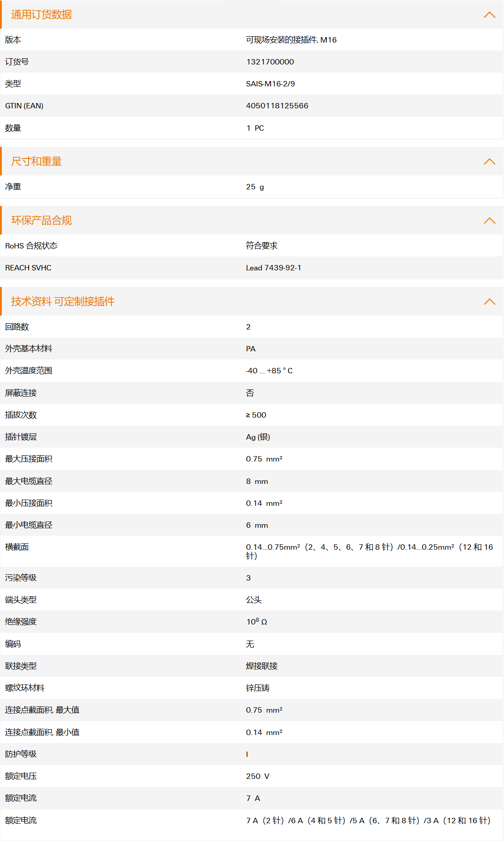504x842 pixels.
Task: Click the 横截面 cross-section description value
Action: point(369,551)
